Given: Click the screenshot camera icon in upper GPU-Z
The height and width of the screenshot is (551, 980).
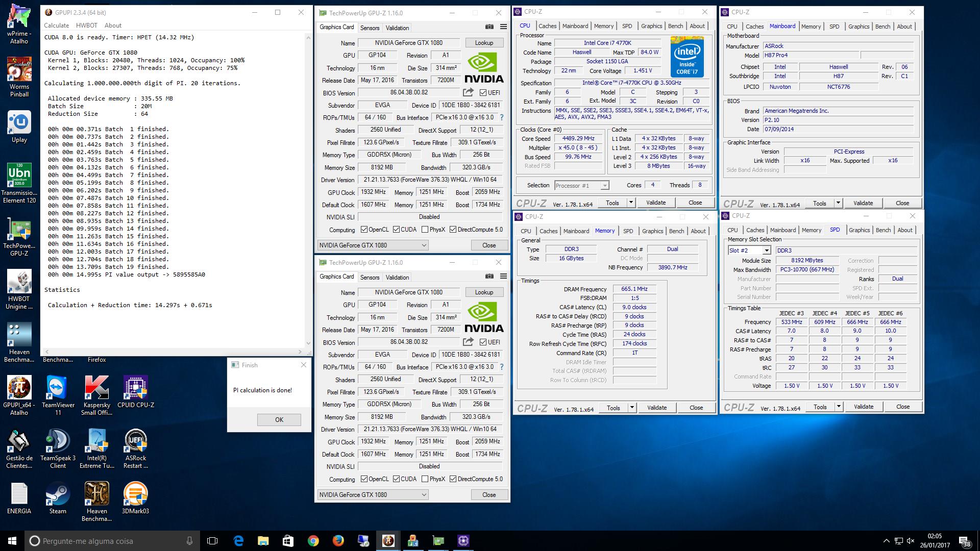Looking at the screenshot, I should pyautogui.click(x=489, y=27).
